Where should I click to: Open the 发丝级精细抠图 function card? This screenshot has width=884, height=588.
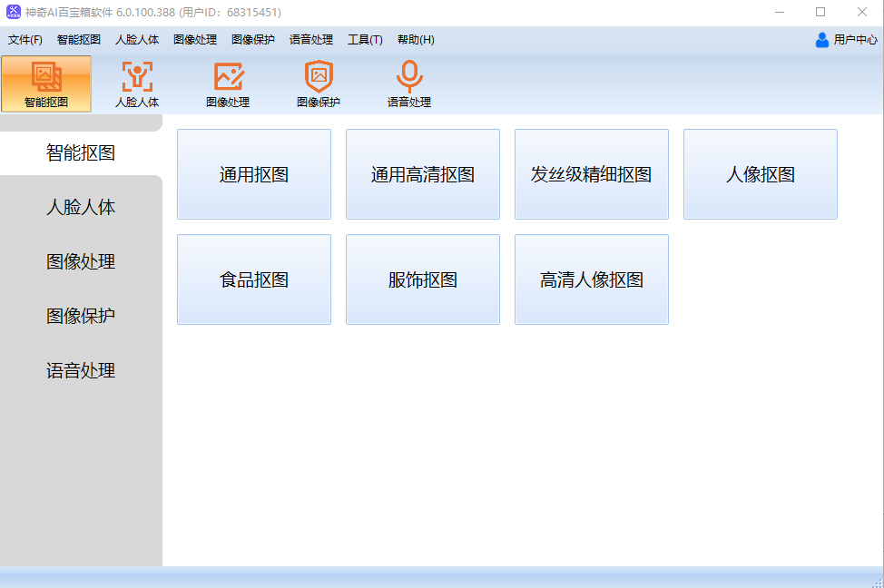coord(592,174)
